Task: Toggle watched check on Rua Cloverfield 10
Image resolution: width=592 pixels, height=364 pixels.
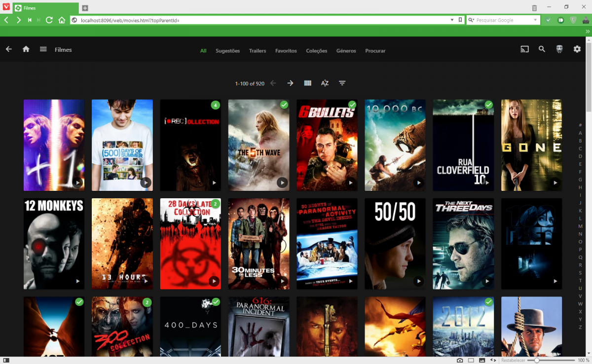Action: [488, 105]
